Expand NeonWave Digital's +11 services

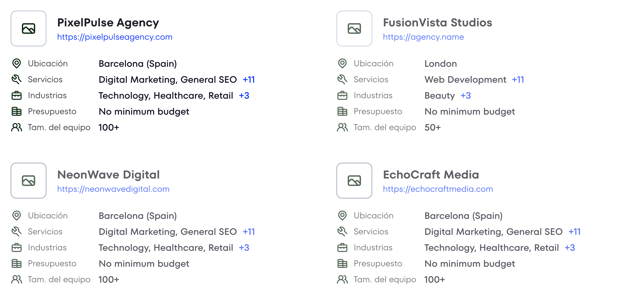(249, 232)
